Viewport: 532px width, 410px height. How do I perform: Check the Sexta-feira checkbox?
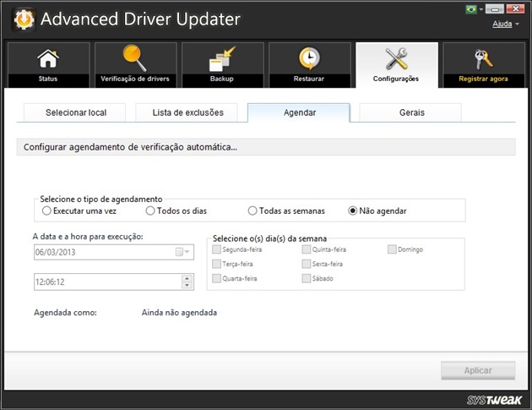pos(307,264)
